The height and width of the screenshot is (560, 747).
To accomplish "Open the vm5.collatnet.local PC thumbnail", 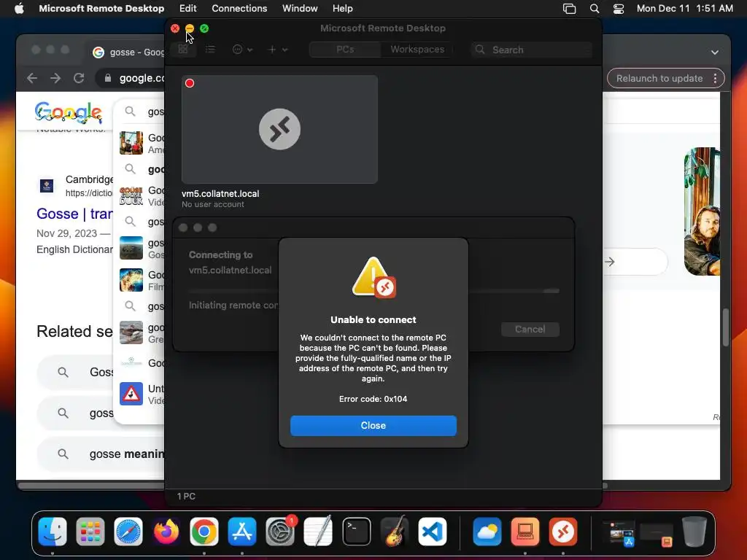I will [279, 129].
